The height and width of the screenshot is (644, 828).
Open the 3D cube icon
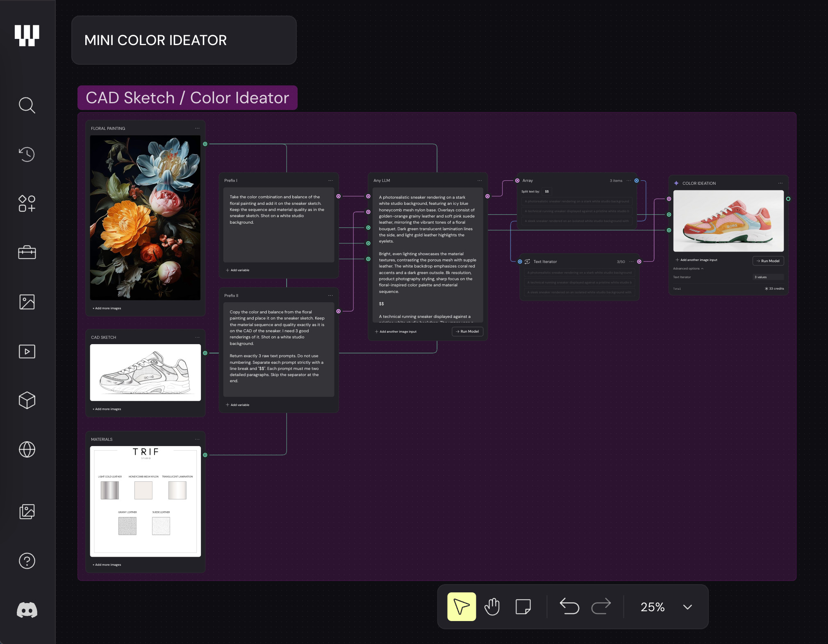[x=27, y=400]
